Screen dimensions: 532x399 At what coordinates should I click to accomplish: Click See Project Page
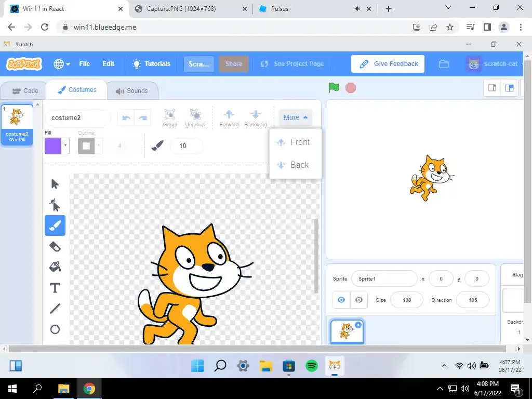292,64
